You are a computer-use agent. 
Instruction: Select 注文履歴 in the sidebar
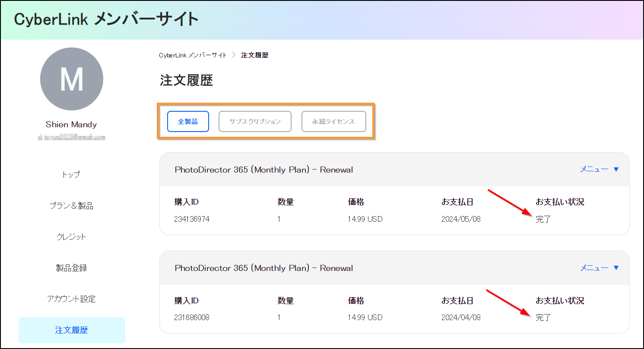tap(72, 330)
